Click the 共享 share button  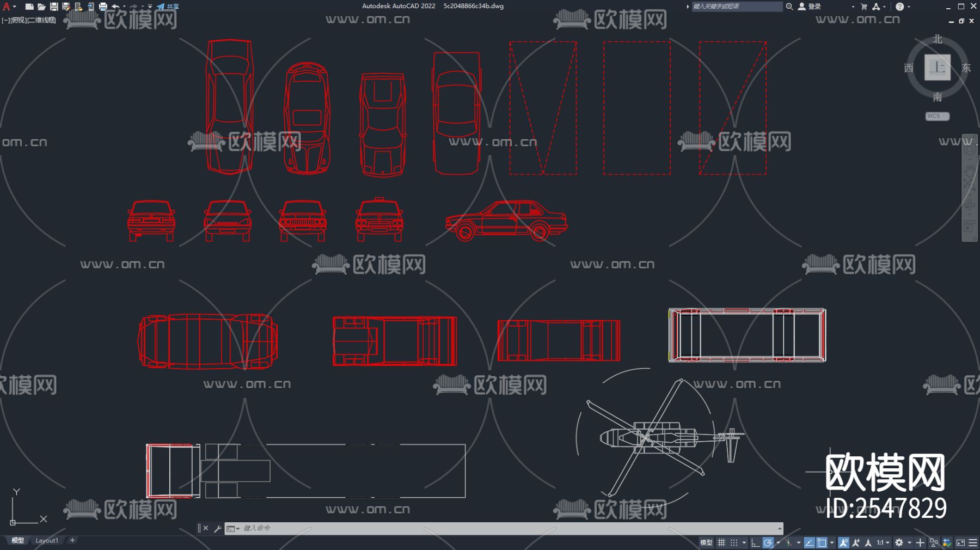coord(168,7)
